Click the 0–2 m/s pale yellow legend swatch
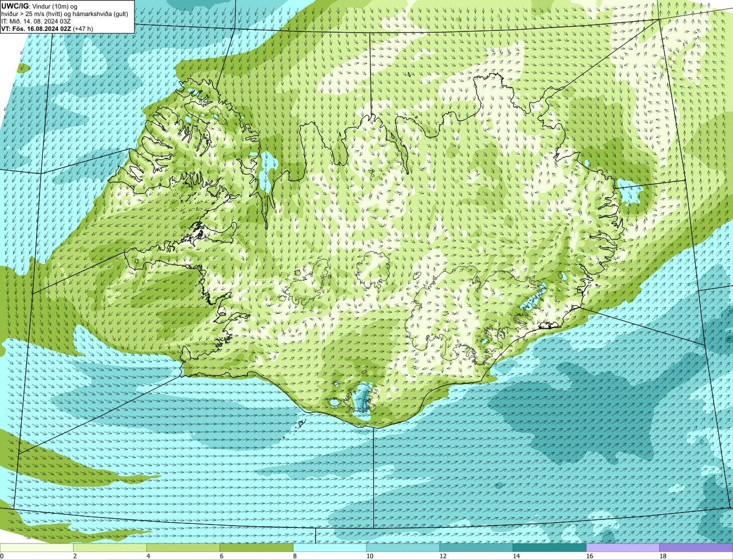The width and height of the screenshot is (733, 560). [37, 547]
